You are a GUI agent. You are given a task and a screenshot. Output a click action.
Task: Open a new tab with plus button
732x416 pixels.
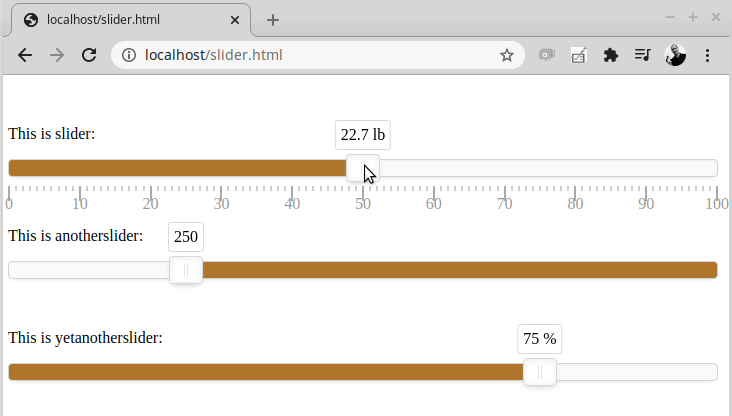point(273,20)
